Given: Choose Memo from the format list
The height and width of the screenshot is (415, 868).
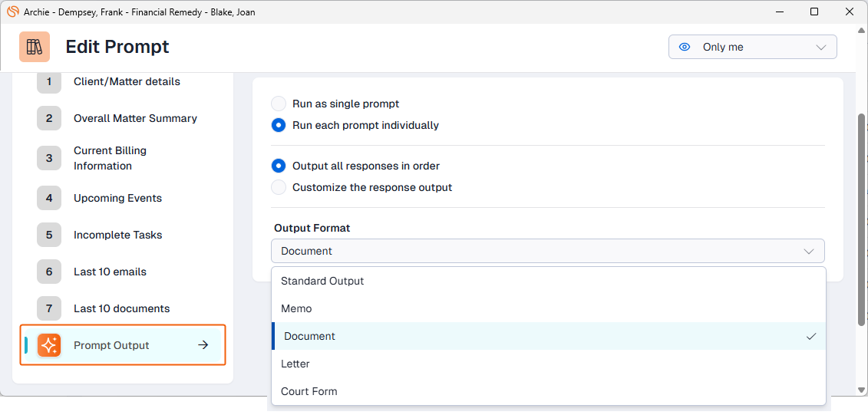Looking at the screenshot, I should pyautogui.click(x=296, y=308).
